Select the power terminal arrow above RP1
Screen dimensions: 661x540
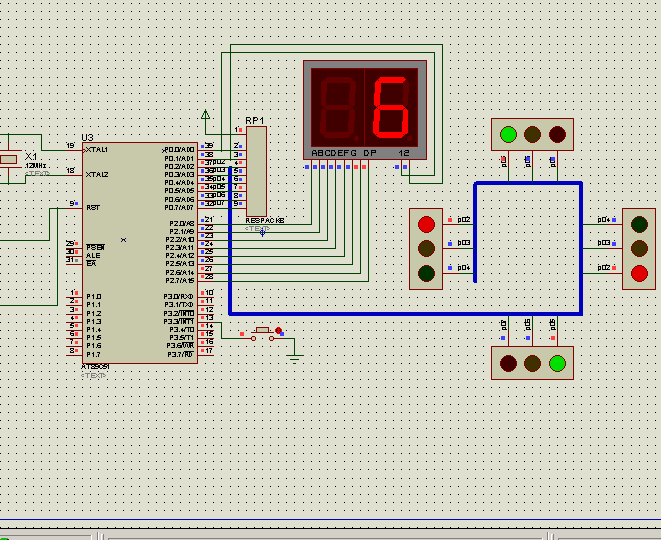(206, 114)
